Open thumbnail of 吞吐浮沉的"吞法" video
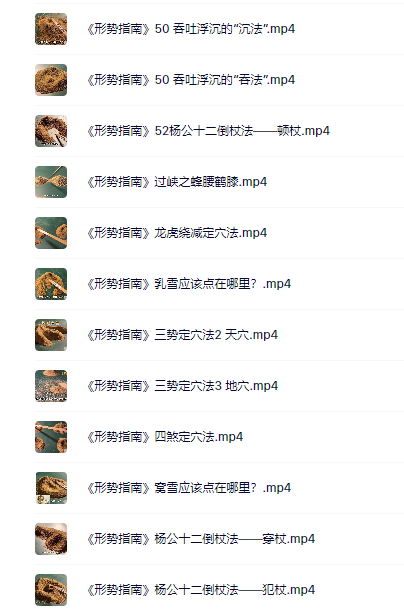This screenshot has height=609, width=404. click(51, 80)
